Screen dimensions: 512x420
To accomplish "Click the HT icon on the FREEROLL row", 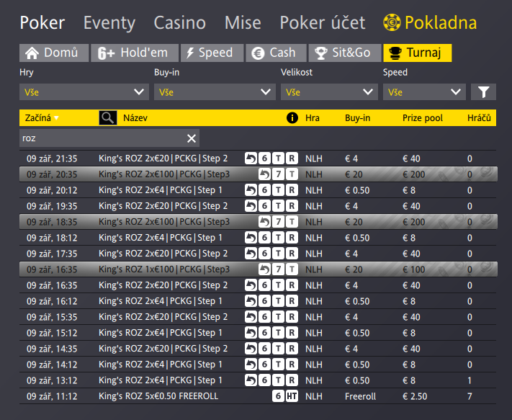I will pos(291,396).
